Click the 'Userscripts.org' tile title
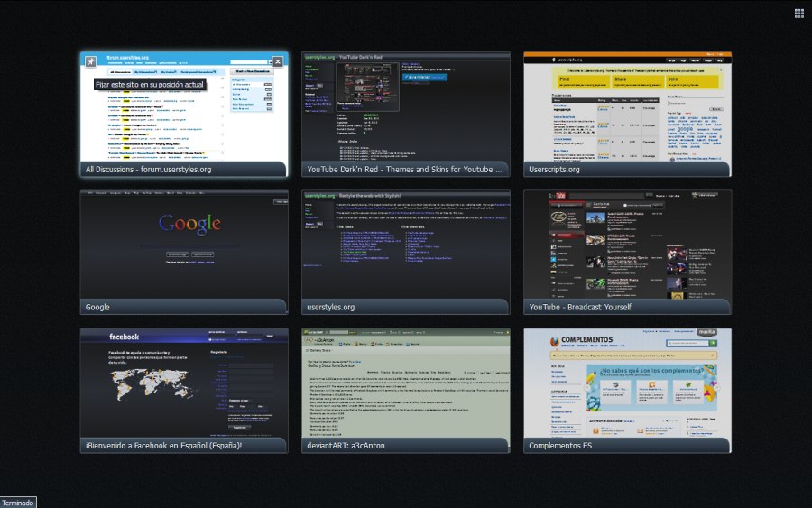This screenshot has height=508, width=812. pos(554,170)
